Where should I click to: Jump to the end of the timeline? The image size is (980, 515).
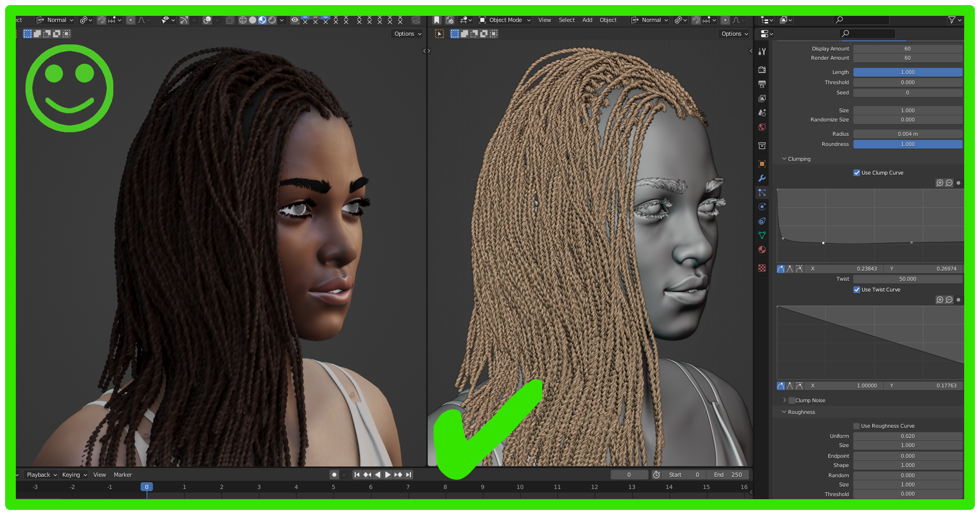pos(408,474)
